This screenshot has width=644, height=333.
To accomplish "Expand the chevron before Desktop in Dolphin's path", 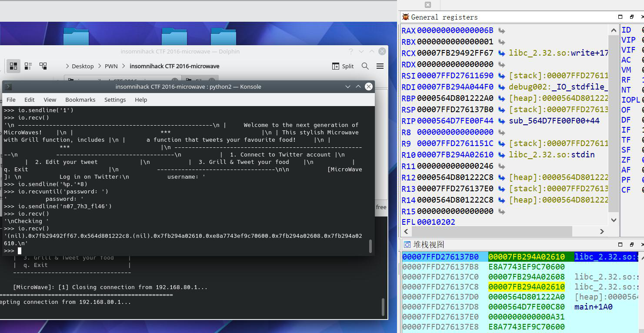I will tap(67, 66).
